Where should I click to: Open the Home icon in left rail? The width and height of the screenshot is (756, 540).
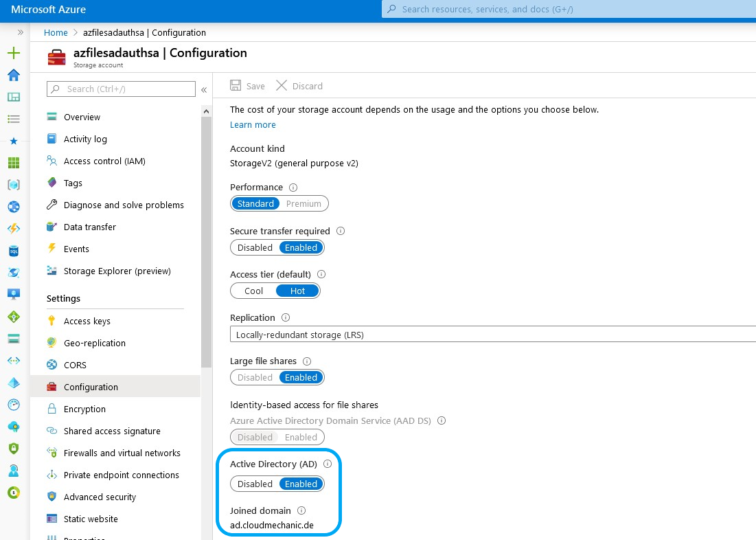click(x=14, y=75)
